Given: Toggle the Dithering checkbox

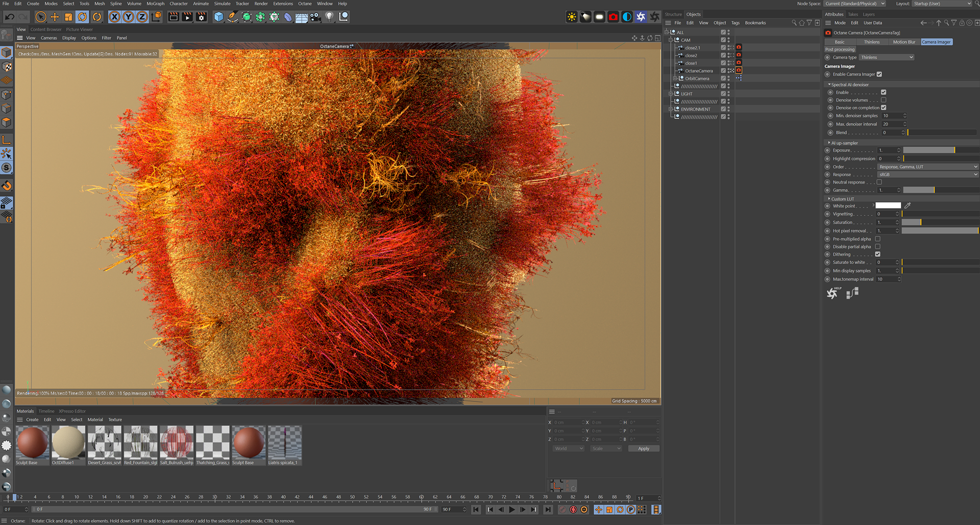Looking at the screenshot, I should coord(878,254).
